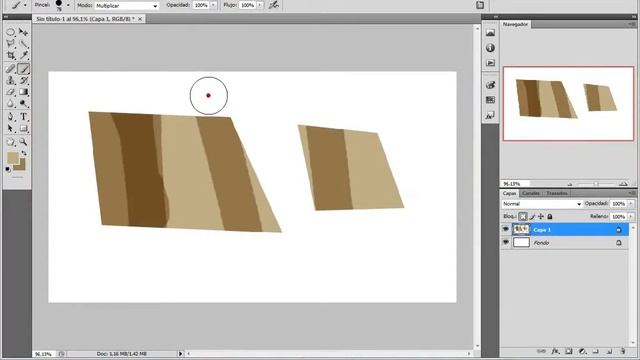Select the Brush tool in toolbox
The height and width of the screenshot is (360, 640).
[24, 69]
